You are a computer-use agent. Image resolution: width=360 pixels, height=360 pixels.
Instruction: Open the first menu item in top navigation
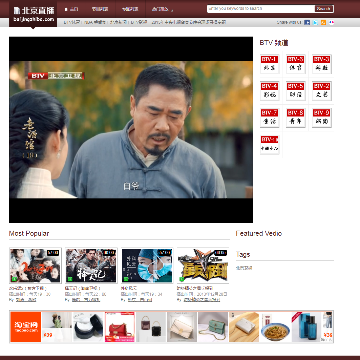71,9
